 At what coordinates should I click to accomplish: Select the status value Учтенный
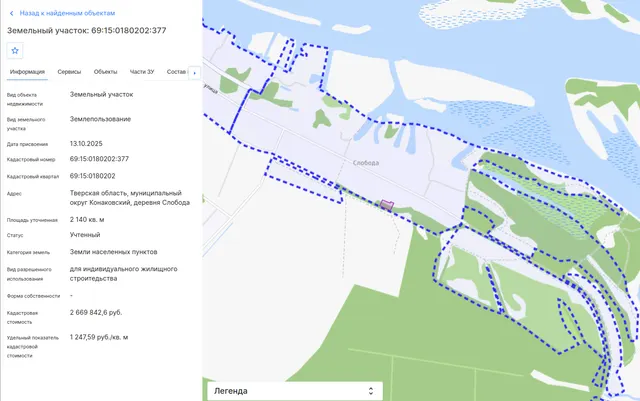[x=85, y=235]
